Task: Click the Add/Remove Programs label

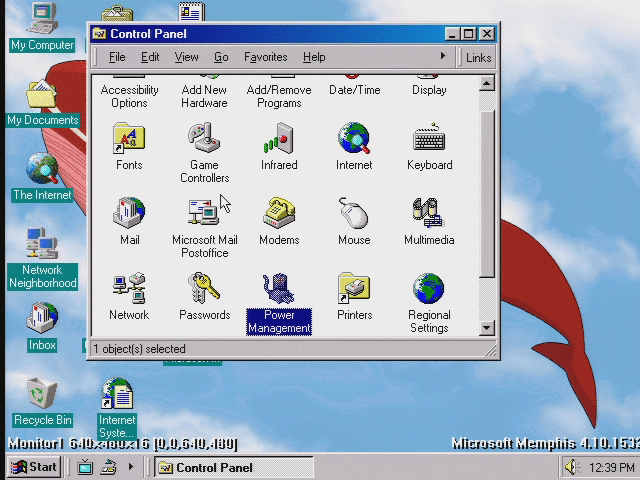Action: pos(279,96)
